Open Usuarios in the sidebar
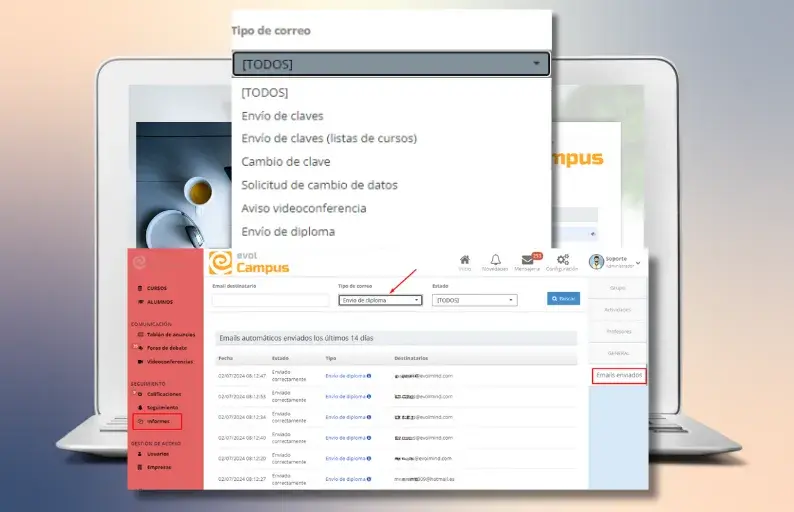 (158, 454)
